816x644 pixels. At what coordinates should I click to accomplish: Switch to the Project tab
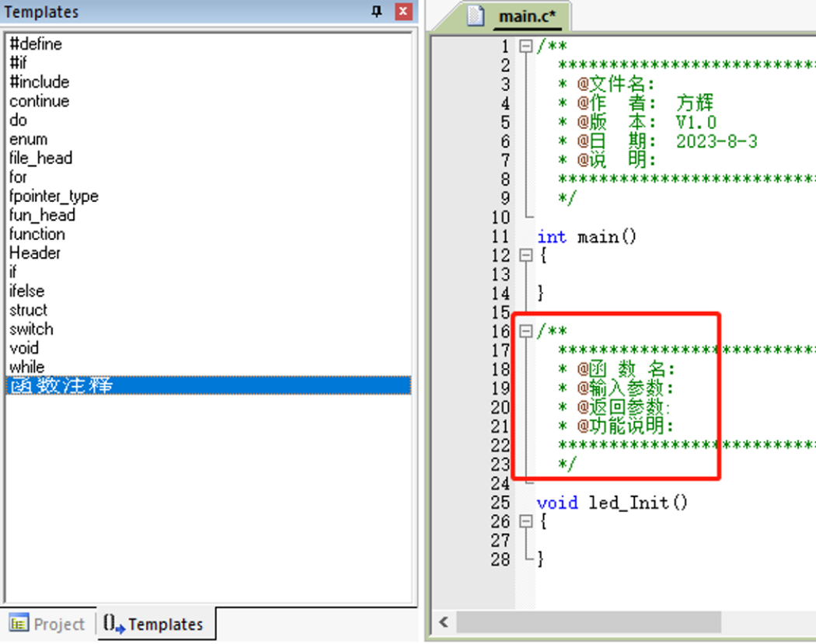tap(48, 624)
